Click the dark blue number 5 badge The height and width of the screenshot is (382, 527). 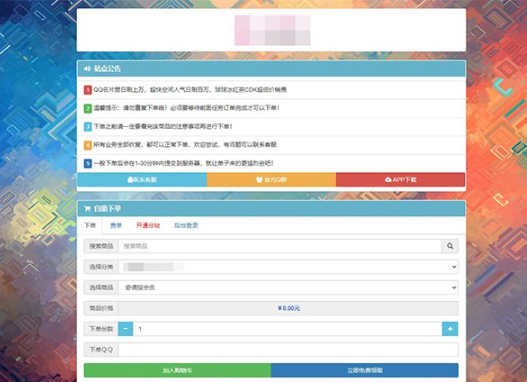[x=88, y=164]
